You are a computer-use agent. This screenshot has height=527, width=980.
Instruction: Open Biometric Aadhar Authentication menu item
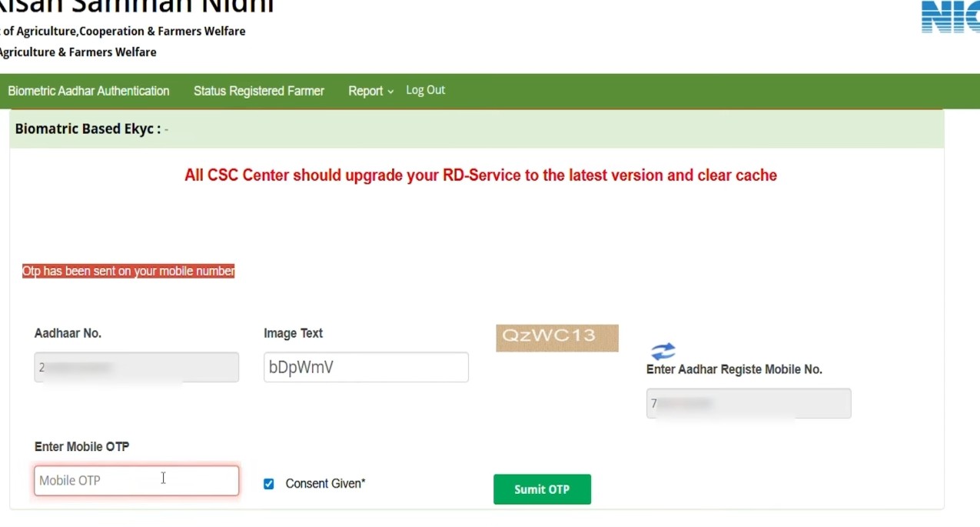click(88, 91)
